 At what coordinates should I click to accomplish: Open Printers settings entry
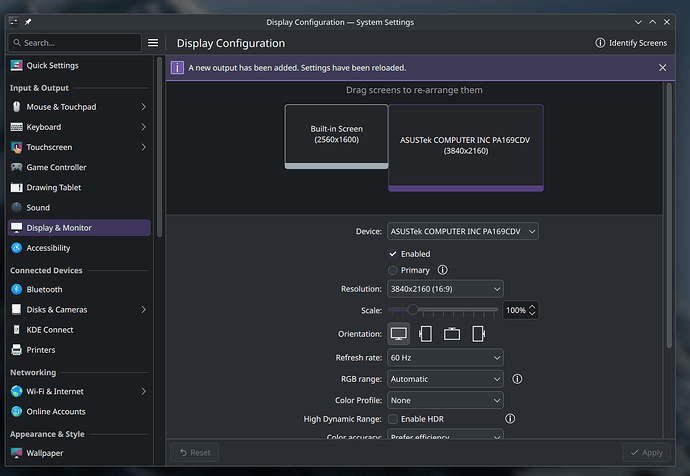(79, 350)
